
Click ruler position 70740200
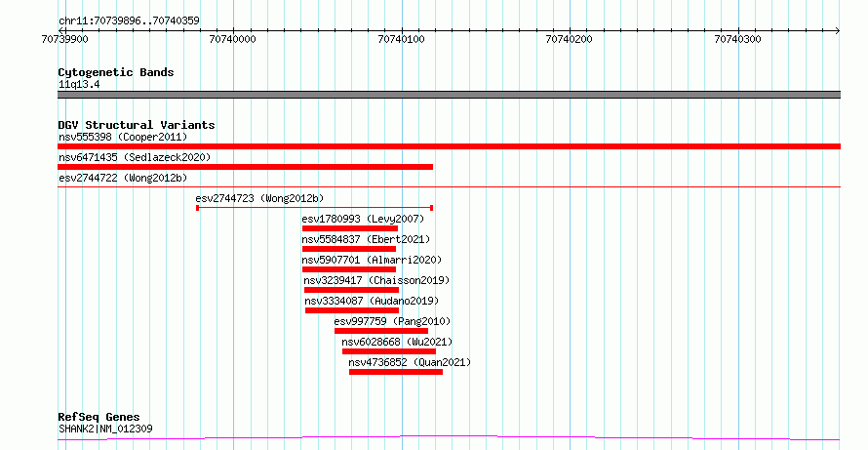569,39
